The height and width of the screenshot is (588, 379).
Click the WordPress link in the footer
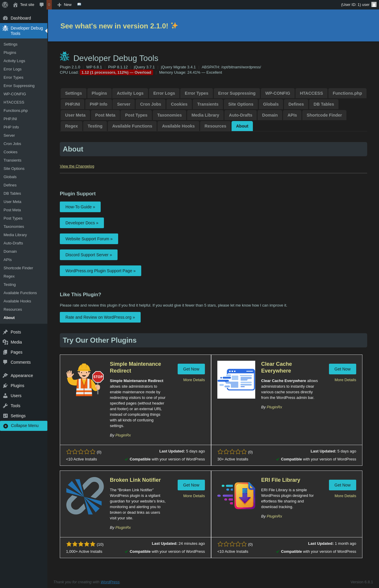coord(110,582)
